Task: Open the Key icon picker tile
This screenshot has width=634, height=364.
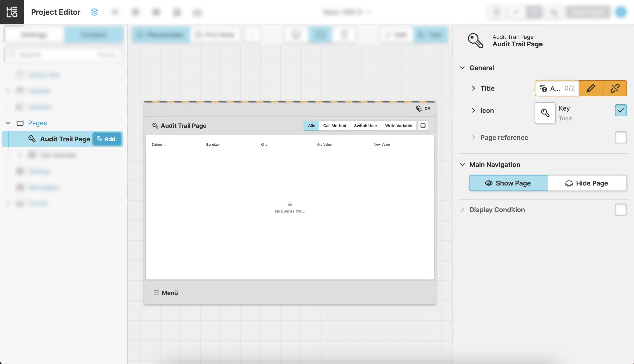Action: pyautogui.click(x=545, y=113)
